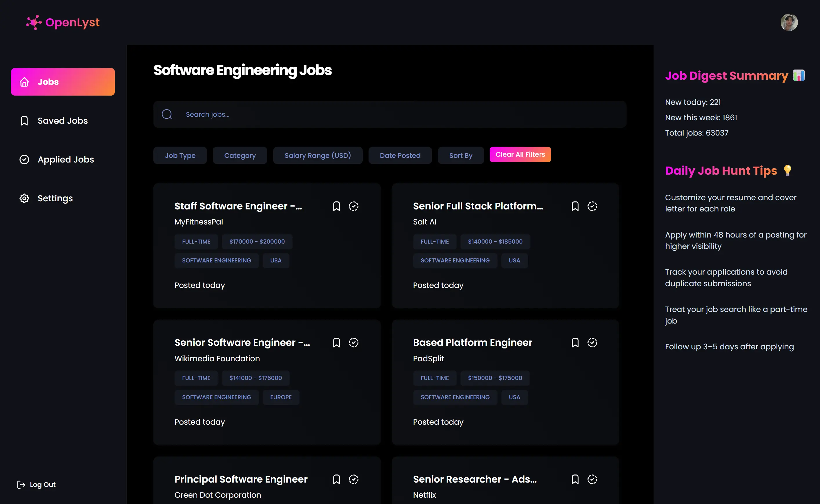
Task: Select the Jobs navigation item
Action: 48,82
